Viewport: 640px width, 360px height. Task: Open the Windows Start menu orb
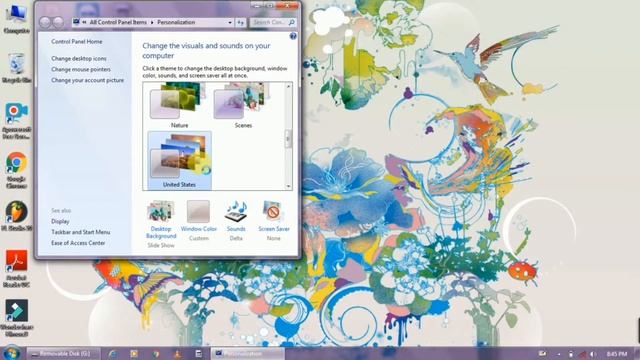tap(11, 353)
